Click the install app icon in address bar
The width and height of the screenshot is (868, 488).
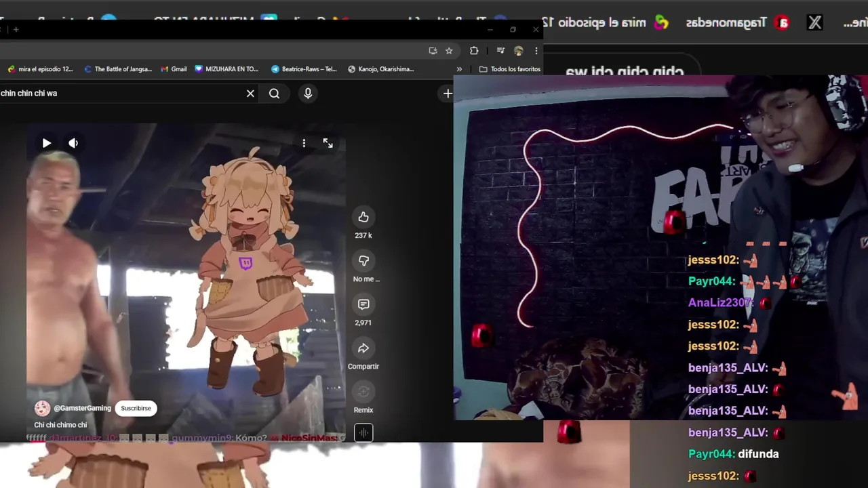pyautogui.click(x=433, y=51)
